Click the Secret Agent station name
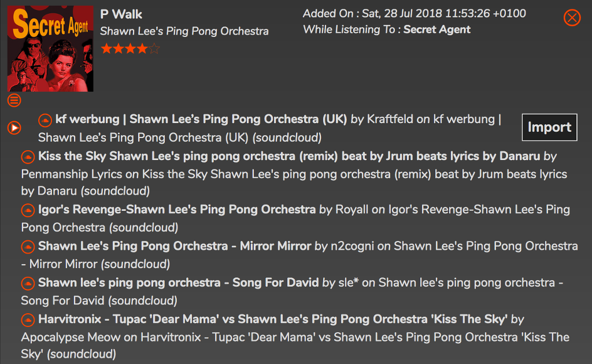 click(437, 29)
